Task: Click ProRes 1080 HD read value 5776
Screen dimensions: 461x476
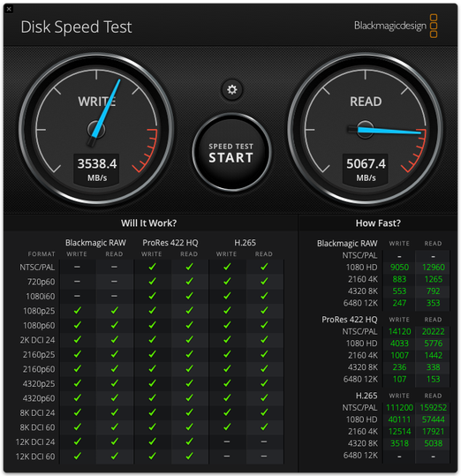Action: (x=434, y=344)
